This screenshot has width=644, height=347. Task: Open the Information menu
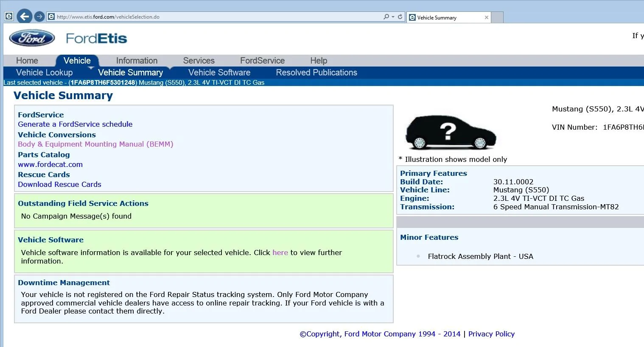tap(137, 61)
